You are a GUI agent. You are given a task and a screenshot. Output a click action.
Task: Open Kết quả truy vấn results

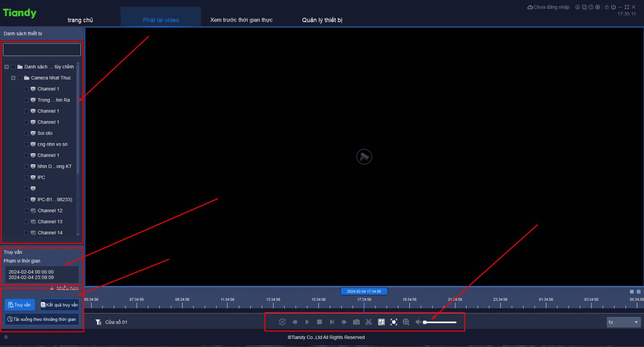click(x=59, y=305)
